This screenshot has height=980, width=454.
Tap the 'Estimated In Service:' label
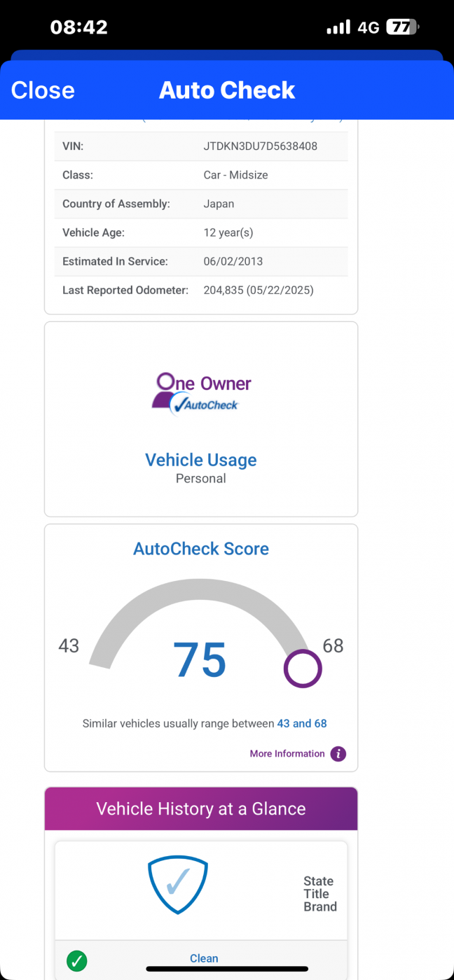click(115, 261)
